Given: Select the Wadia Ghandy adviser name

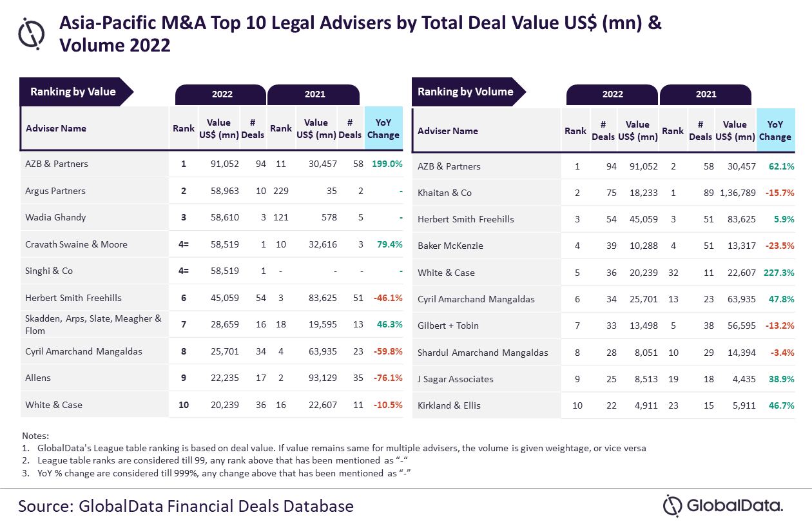Looking at the screenshot, I should point(55,217).
